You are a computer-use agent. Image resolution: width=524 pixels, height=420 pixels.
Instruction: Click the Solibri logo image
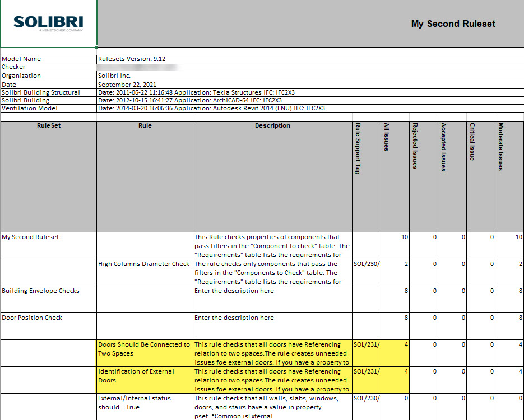pos(48,24)
